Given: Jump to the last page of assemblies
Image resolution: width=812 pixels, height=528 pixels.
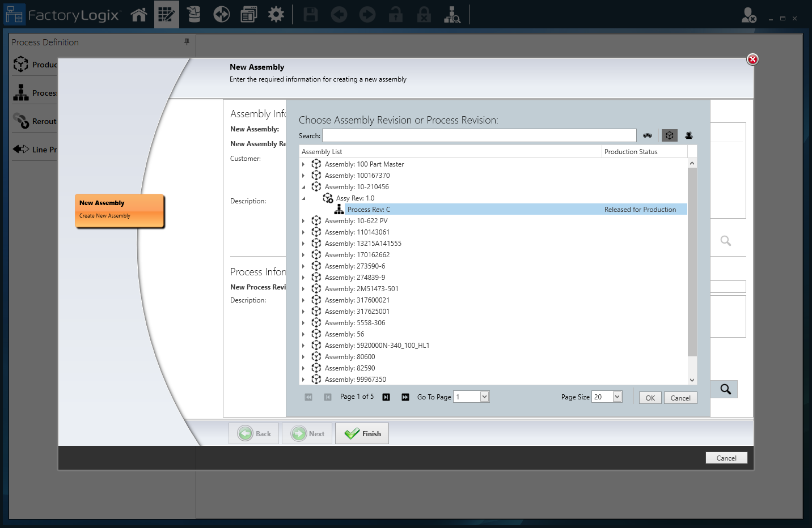Looking at the screenshot, I should (x=405, y=397).
